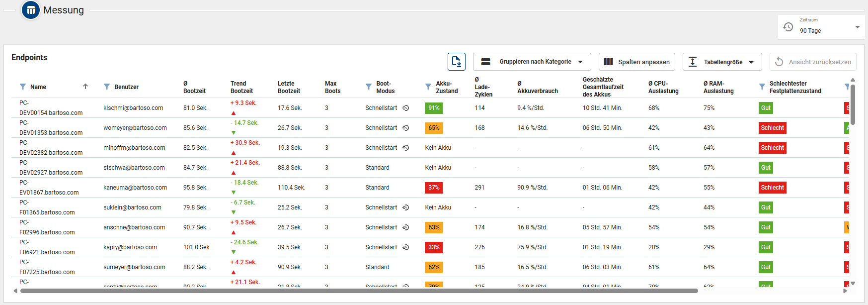
Task: Click Schnellstart history icon for PC-DEV00154
Action: point(405,108)
